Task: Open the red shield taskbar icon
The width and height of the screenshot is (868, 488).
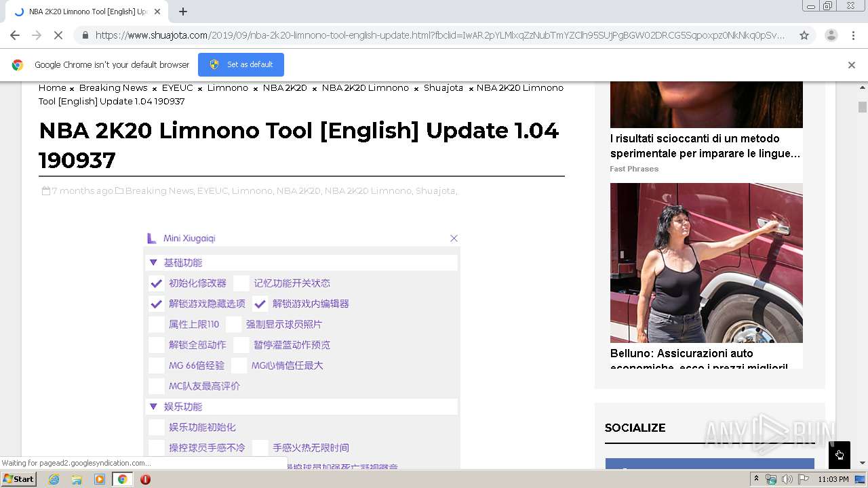Action: [145, 479]
